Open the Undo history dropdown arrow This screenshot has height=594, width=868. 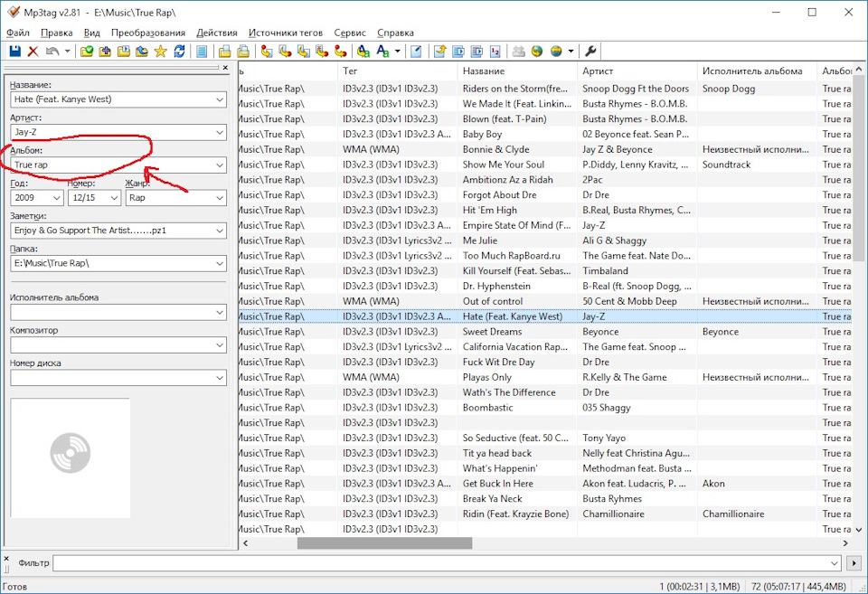tap(68, 52)
